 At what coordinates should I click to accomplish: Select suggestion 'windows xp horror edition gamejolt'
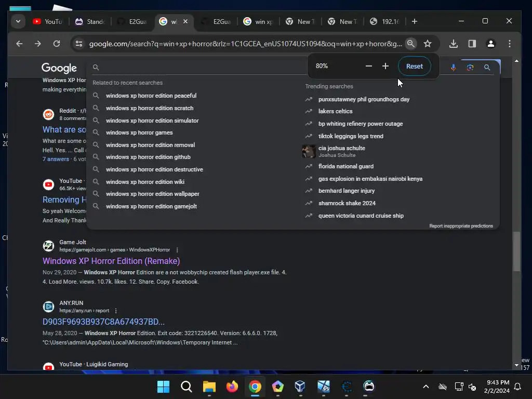coord(151,206)
